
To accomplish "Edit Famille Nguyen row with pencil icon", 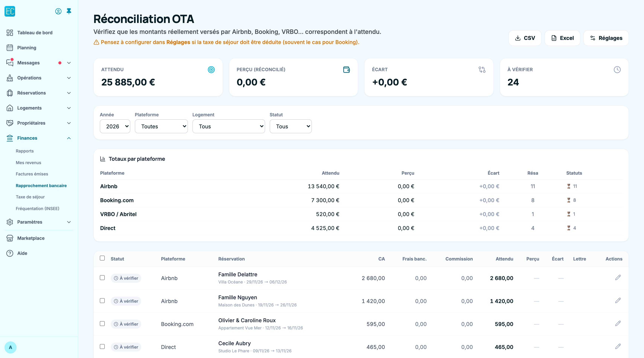I will [x=618, y=301].
